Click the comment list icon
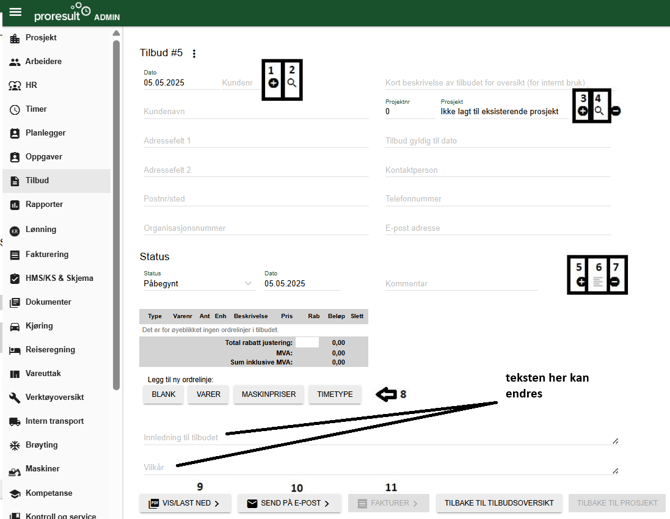The image size is (670, 519). [598, 282]
